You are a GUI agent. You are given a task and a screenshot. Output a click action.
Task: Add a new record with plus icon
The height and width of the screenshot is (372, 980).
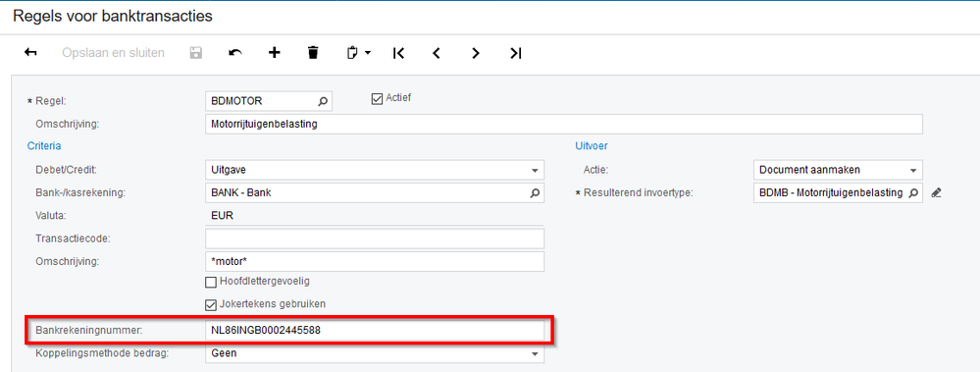tap(274, 53)
